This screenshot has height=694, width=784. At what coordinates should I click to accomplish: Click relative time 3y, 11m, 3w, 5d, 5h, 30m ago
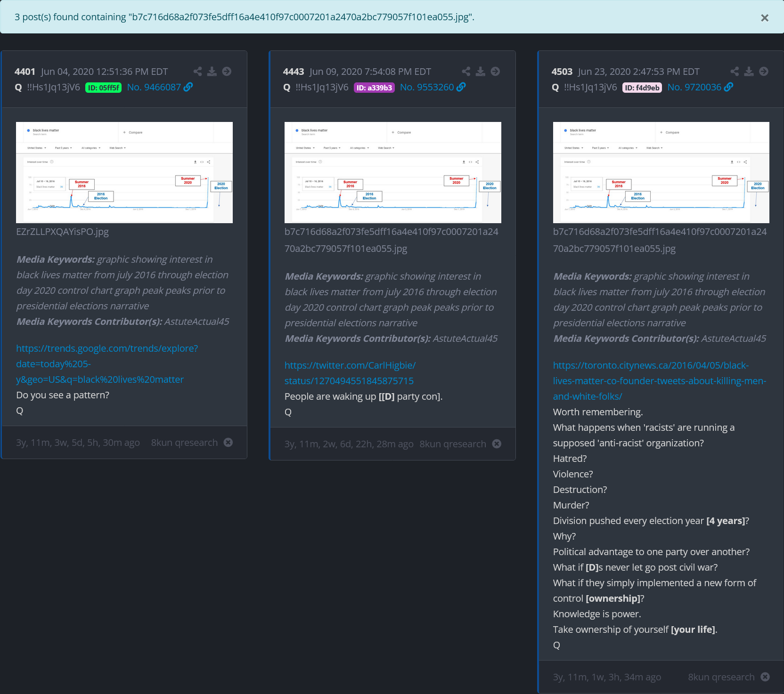(78, 443)
